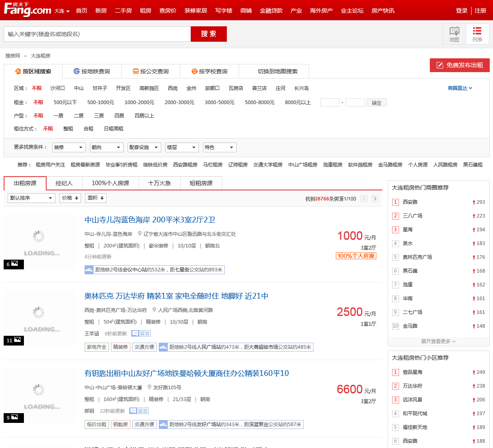Click photo count badge showing 11
The width and height of the screenshot is (493, 448).
tap(14, 340)
